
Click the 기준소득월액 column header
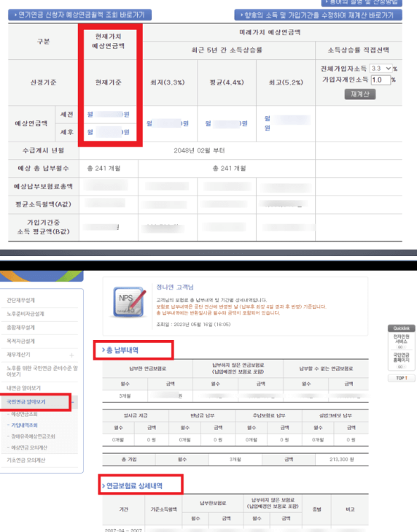pyautogui.click(x=164, y=509)
